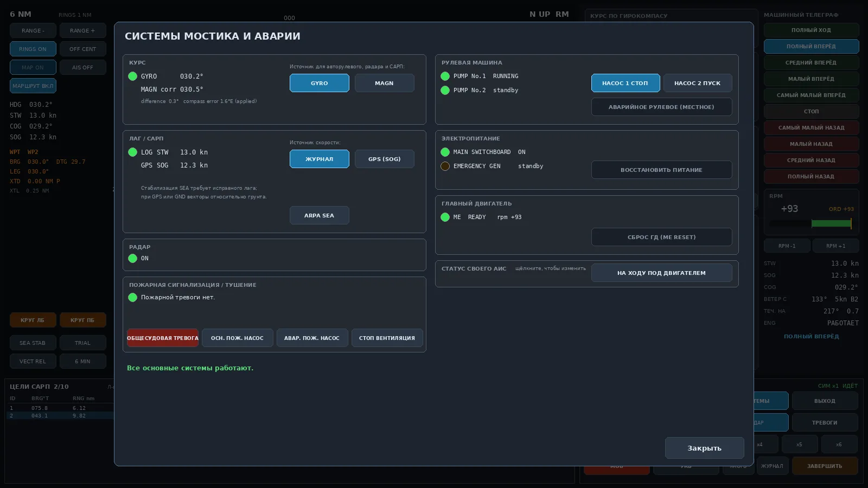The width and height of the screenshot is (868, 488).
Task: Click the PUMP No.1 RUNNING indicator
Action: pos(445,76)
